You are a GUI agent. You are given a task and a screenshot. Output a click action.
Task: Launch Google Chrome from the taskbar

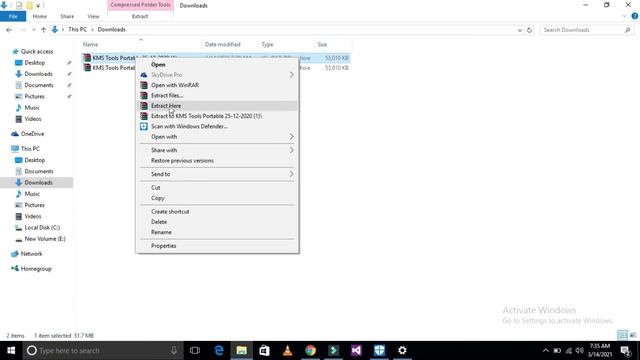tap(310, 351)
